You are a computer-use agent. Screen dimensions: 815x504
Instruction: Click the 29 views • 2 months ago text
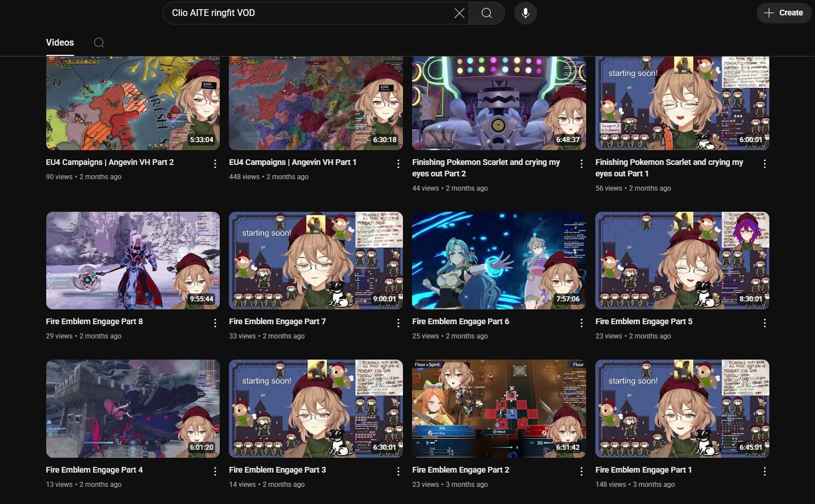(84, 336)
